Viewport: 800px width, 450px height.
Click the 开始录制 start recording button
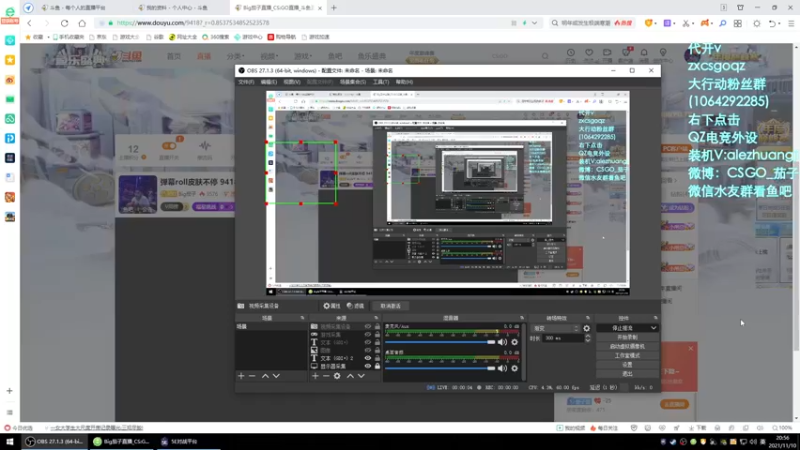tap(627, 337)
